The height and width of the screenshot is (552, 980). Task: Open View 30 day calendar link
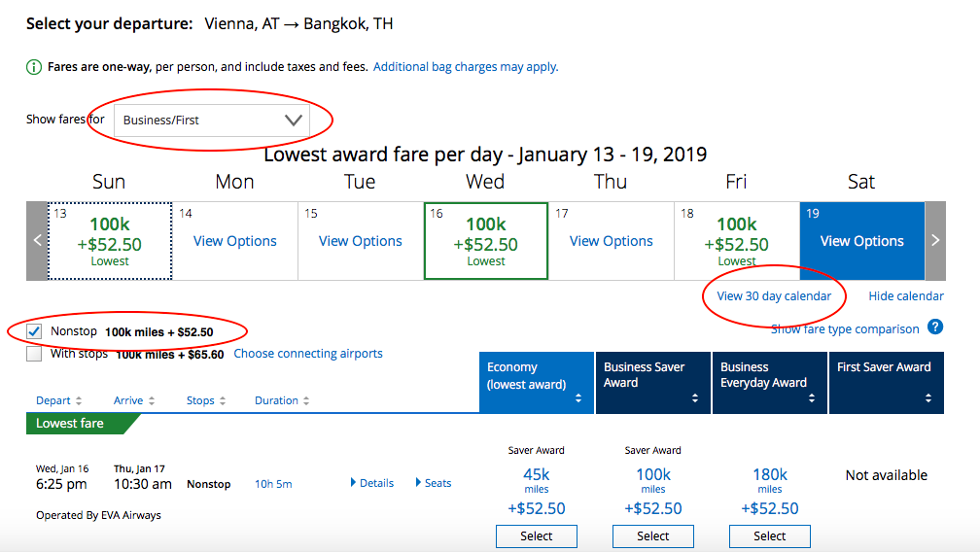point(774,296)
